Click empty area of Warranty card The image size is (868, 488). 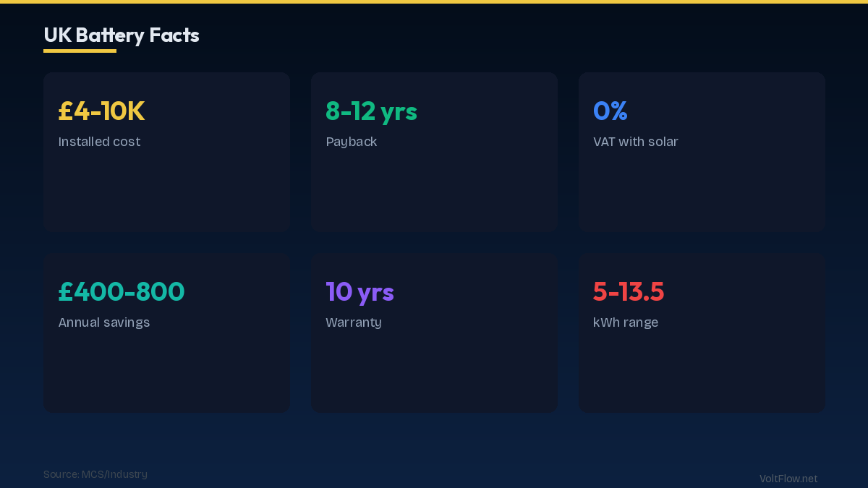tap(434, 372)
